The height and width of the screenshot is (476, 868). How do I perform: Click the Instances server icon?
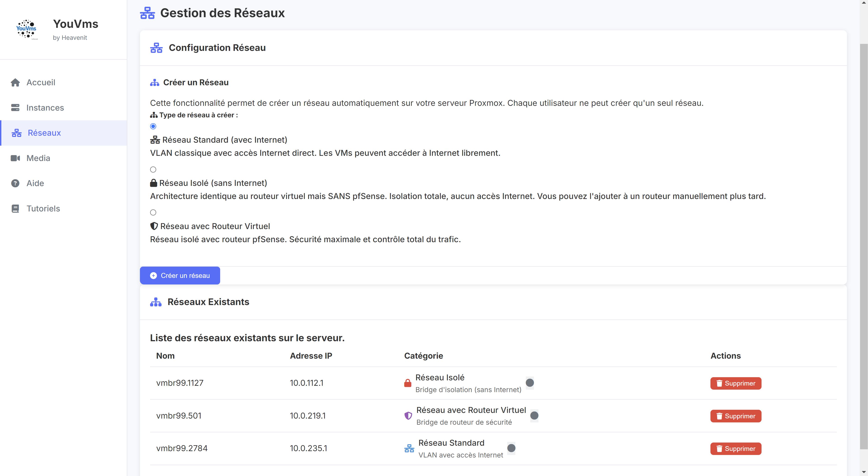click(15, 108)
